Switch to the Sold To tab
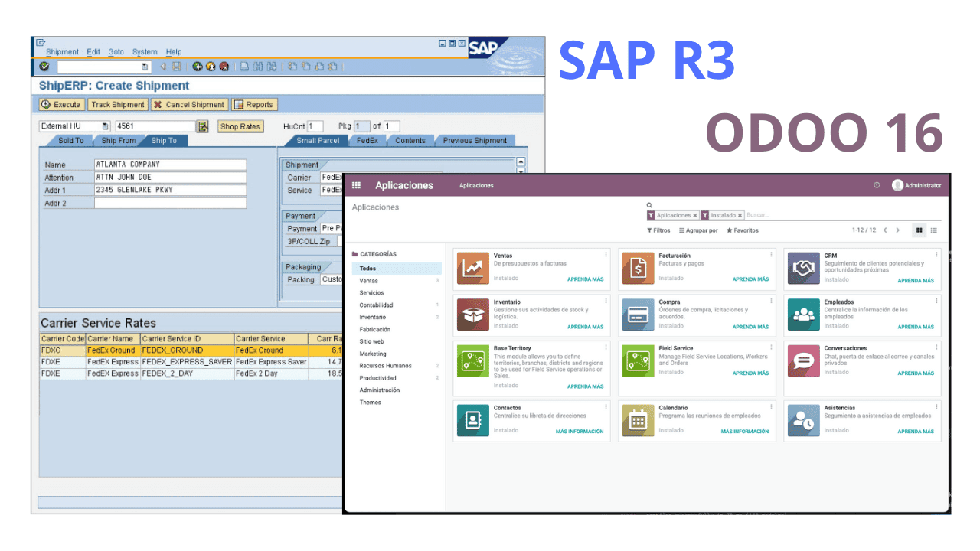The height and width of the screenshot is (551, 980). pos(71,141)
